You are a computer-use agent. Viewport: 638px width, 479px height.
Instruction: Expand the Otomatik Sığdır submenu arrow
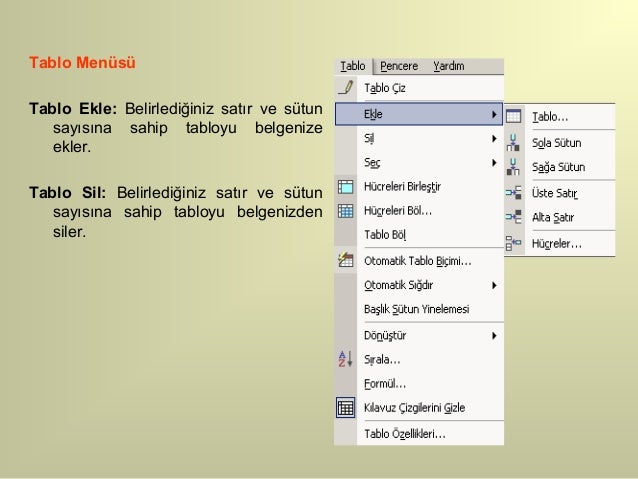point(494,285)
